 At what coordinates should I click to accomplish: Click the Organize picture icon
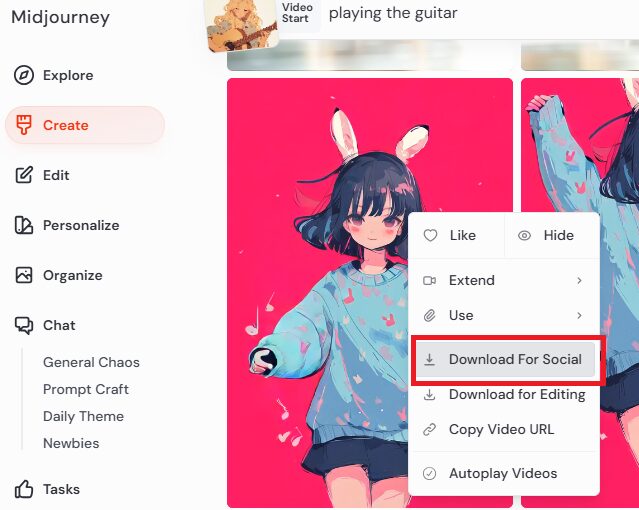[24, 275]
